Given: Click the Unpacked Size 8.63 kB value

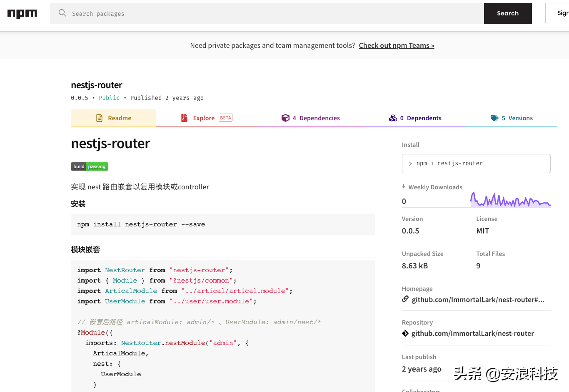Looking at the screenshot, I should coord(415,266).
